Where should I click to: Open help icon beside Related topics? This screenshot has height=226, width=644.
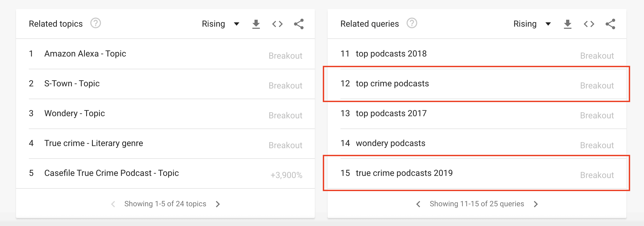click(96, 23)
